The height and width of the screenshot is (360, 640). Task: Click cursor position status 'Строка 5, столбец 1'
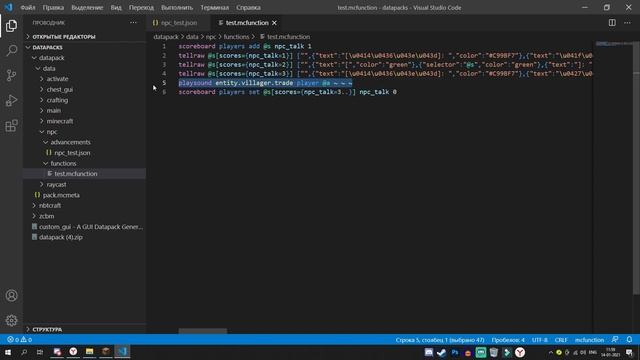440,340
